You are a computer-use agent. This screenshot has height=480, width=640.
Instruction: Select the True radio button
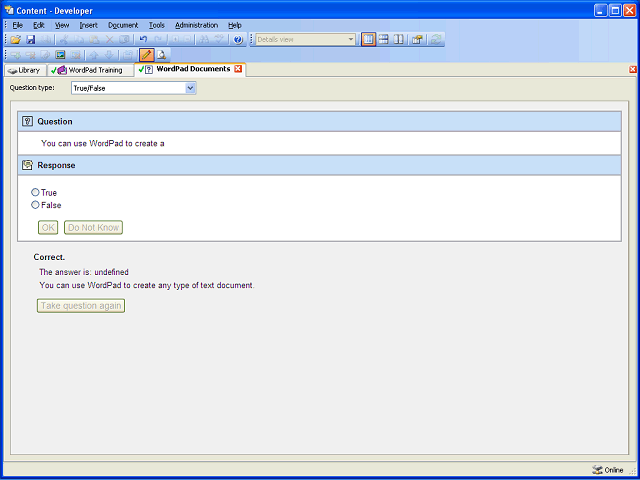click(x=36, y=192)
